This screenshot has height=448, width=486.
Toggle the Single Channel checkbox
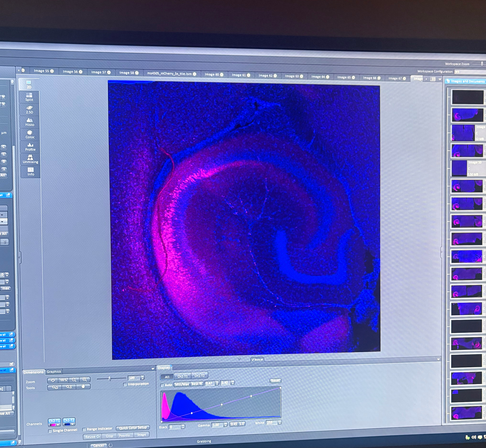(x=50, y=431)
